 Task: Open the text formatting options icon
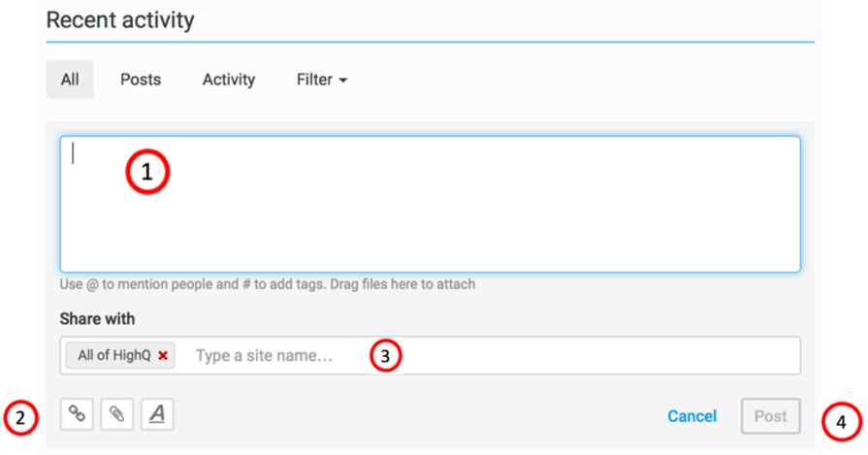pos(157,414)
